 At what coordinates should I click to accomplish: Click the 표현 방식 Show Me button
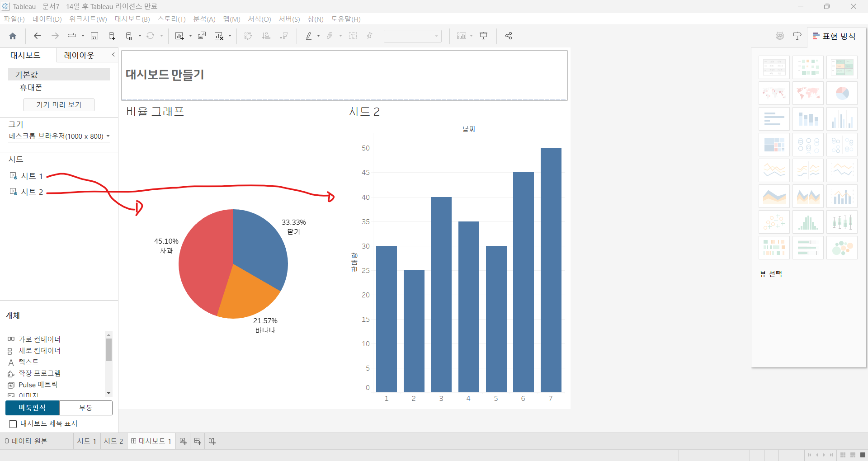click(x=834, y=36)
